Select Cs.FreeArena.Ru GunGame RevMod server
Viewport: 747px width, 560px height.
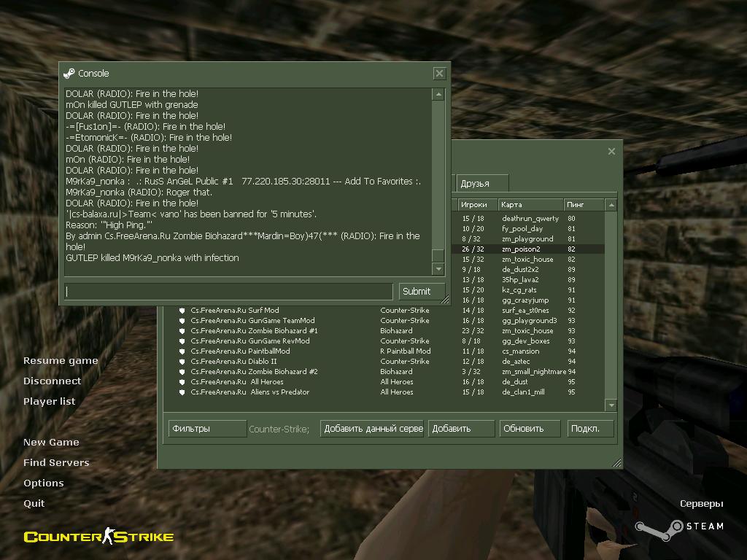[x=384, y=341]
